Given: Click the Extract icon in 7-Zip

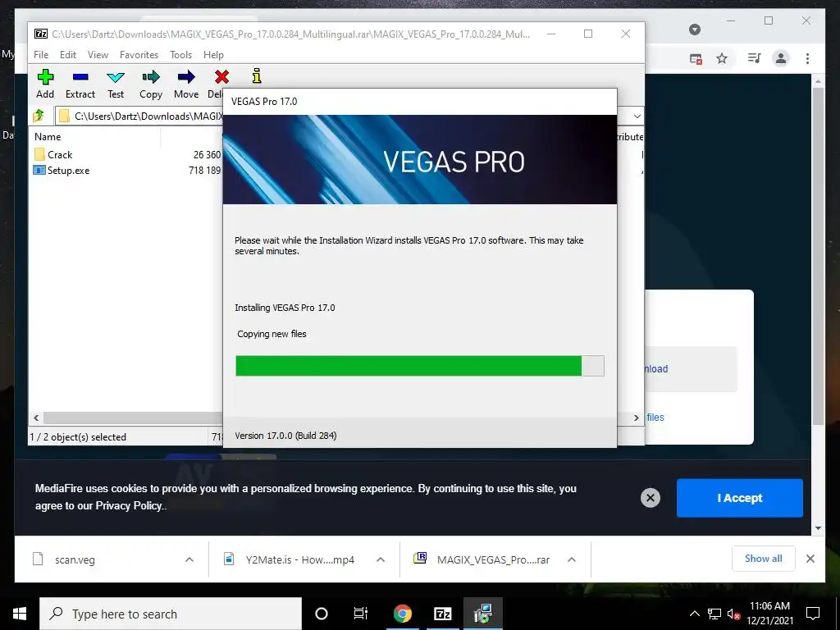Looking at the screenshot, I should [x=80, y=77].
